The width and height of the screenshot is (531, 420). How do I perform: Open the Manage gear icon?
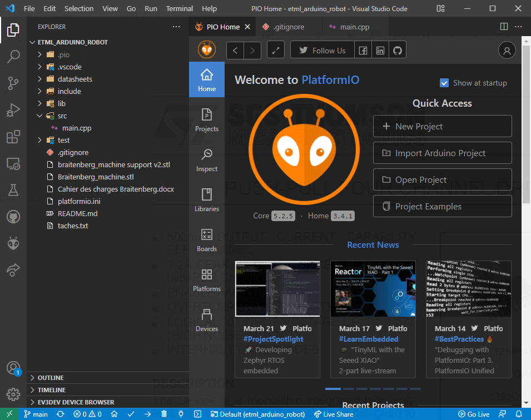coord(13,394)
